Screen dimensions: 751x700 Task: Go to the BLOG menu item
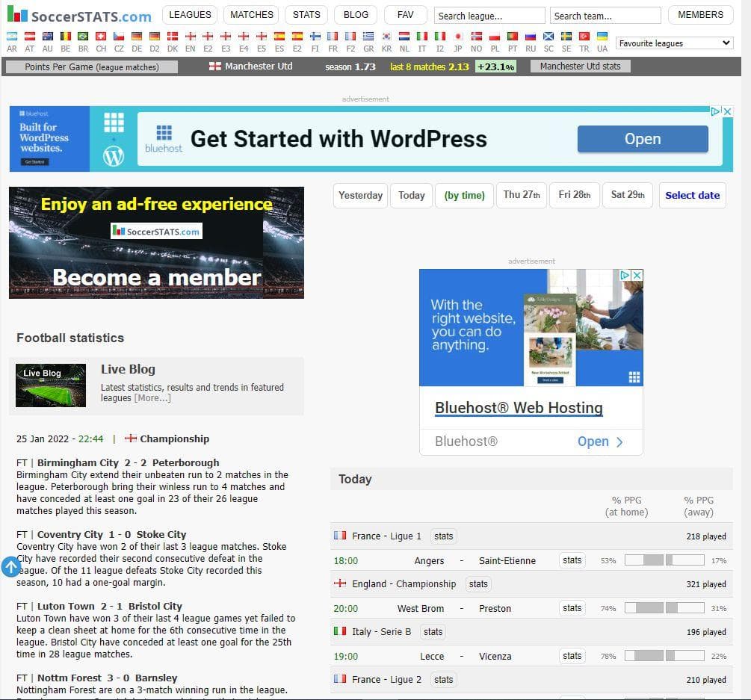click(356, 14)
